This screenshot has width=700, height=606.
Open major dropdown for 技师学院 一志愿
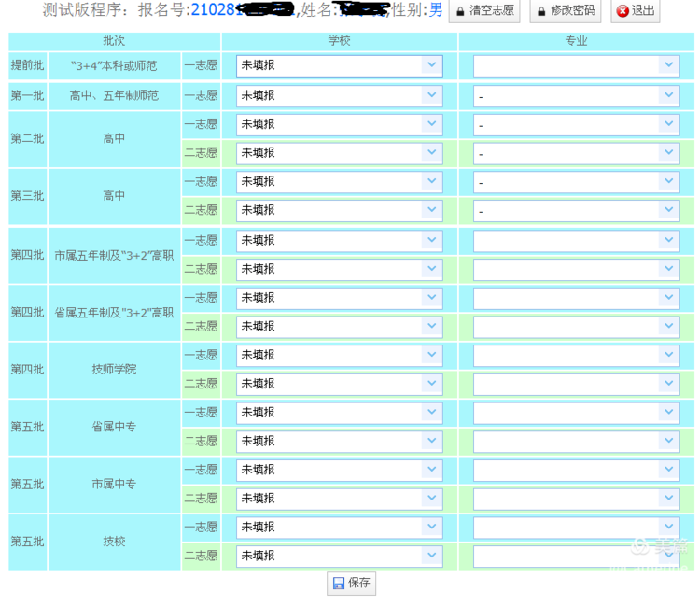tap(577, 355)
